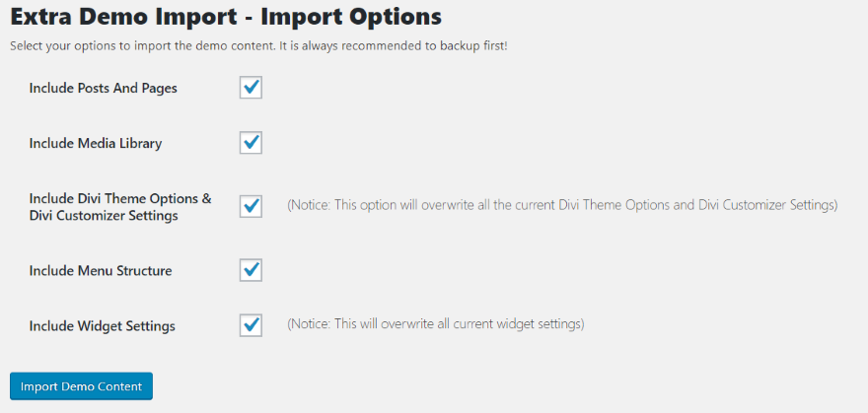
Task: Exclude the media library from import
Action: pos(251,143)
